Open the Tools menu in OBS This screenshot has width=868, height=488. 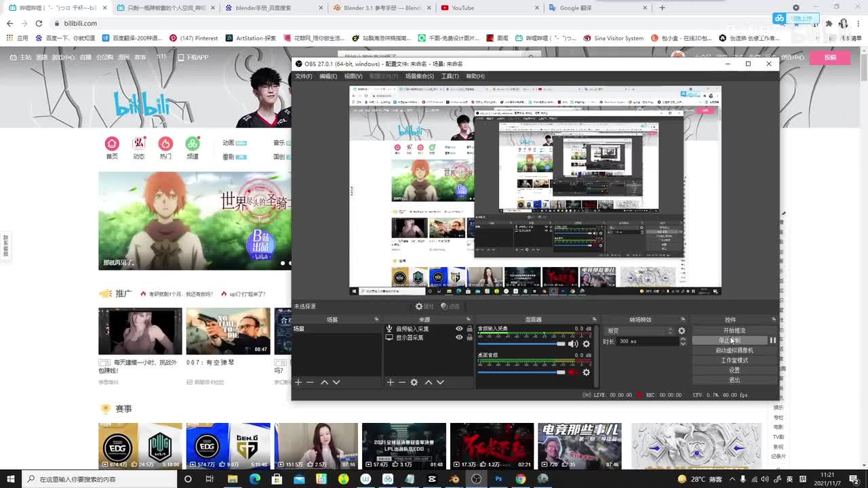(x=450, y=76)
